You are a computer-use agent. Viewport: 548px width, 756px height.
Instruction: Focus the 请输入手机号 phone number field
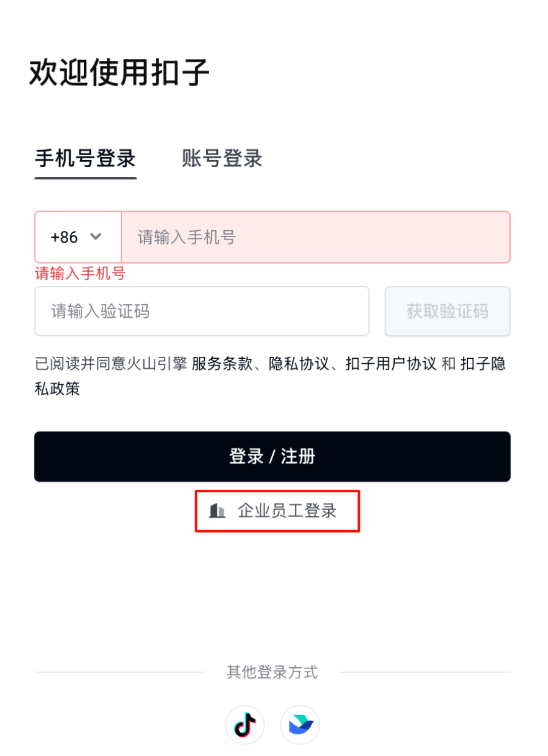pos(316,237)
